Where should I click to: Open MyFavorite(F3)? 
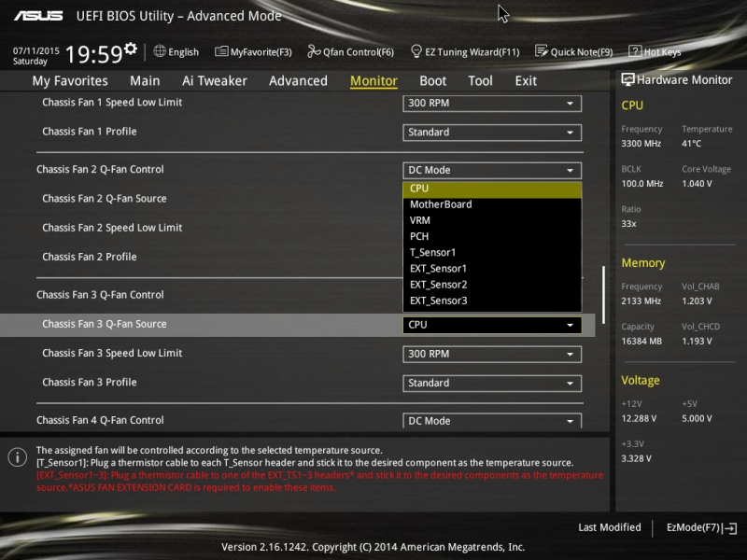253,52
